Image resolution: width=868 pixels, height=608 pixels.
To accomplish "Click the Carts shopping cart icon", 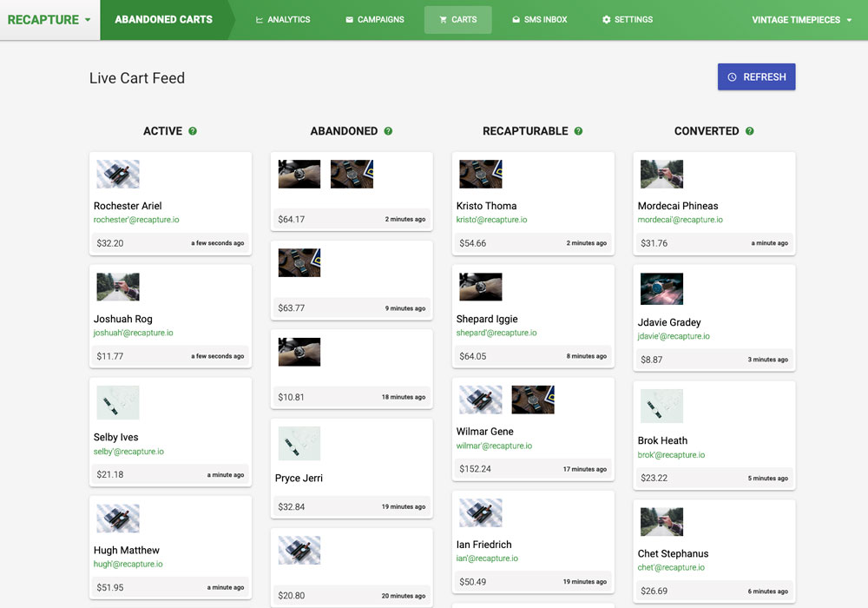I will (443, 19).
